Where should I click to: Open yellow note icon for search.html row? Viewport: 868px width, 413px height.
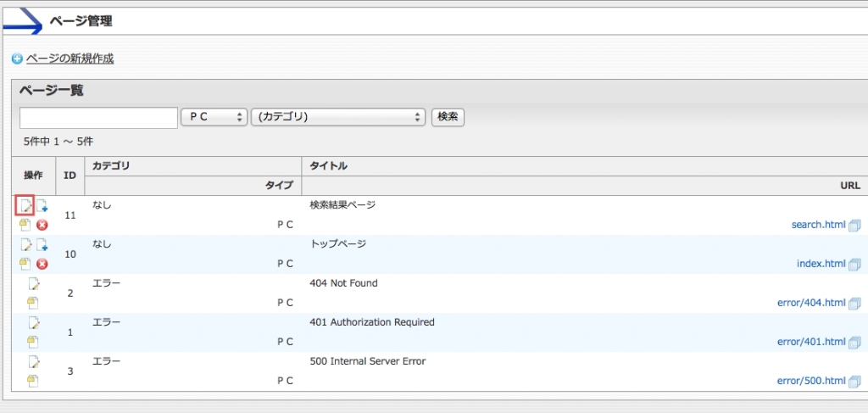coord(25,224)
